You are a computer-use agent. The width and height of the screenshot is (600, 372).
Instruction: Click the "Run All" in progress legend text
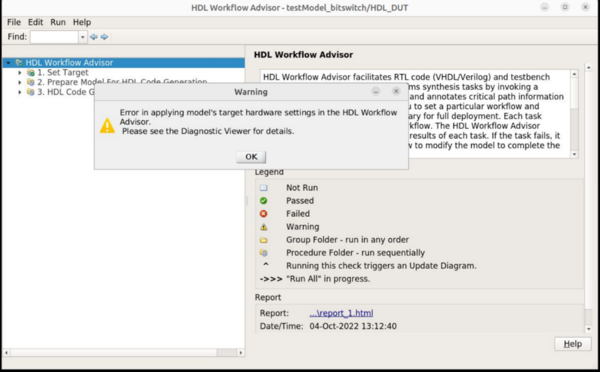tap(328, 279)
